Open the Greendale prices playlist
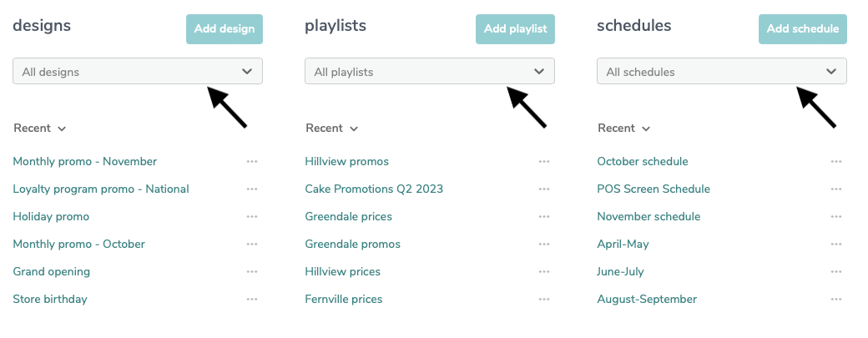 point(348,217)
